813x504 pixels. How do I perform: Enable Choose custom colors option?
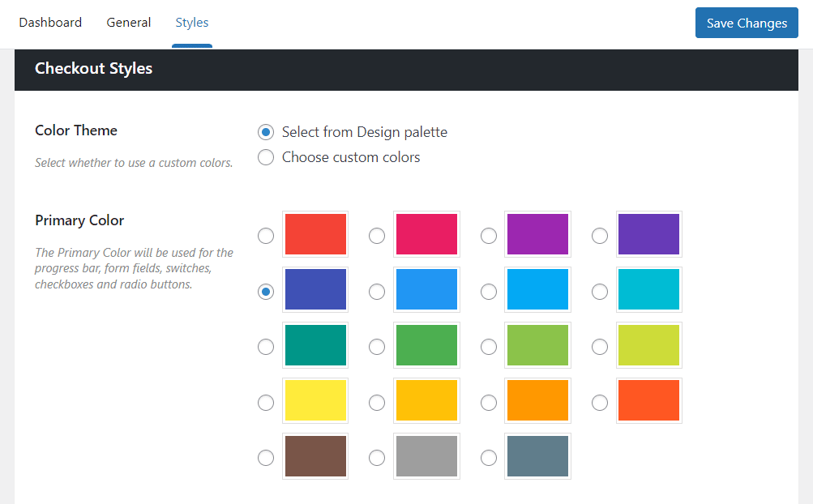[x=266, y=157]
